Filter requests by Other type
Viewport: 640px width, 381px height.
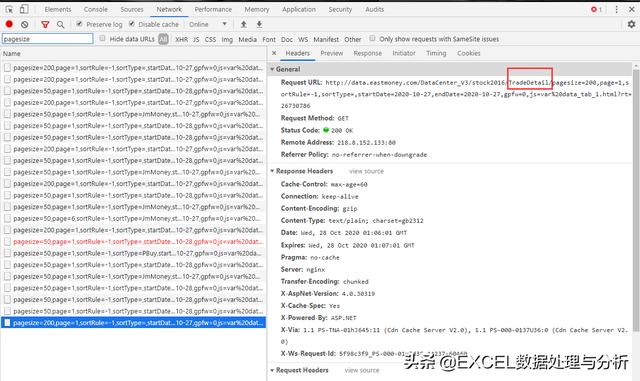pyautogui.click(x=353, y=39)
